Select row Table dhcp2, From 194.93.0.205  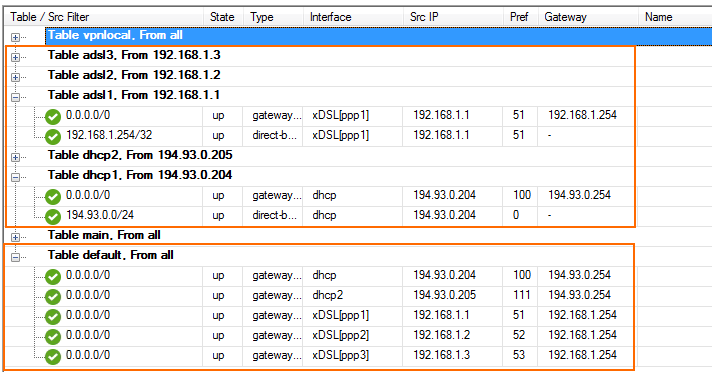[140, 155]
